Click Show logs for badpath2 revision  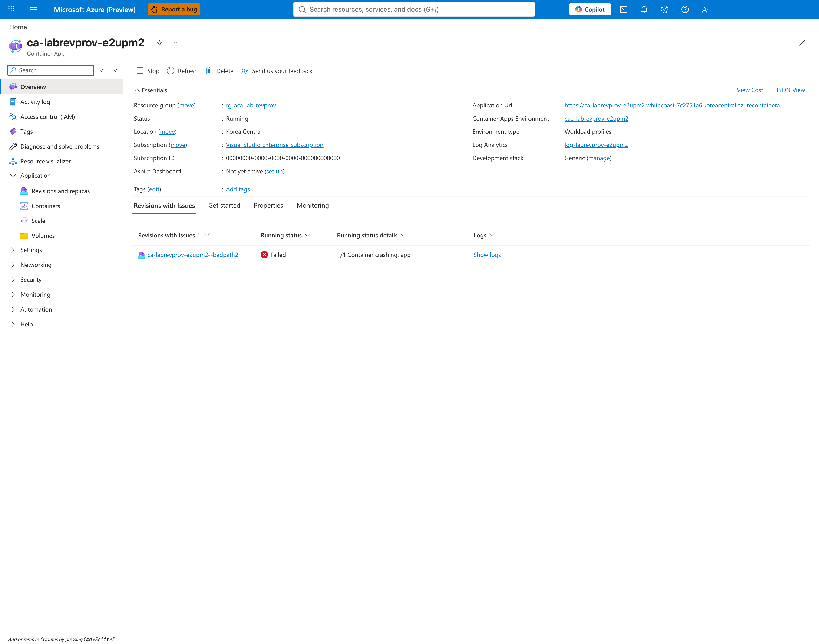pos(487,255)
